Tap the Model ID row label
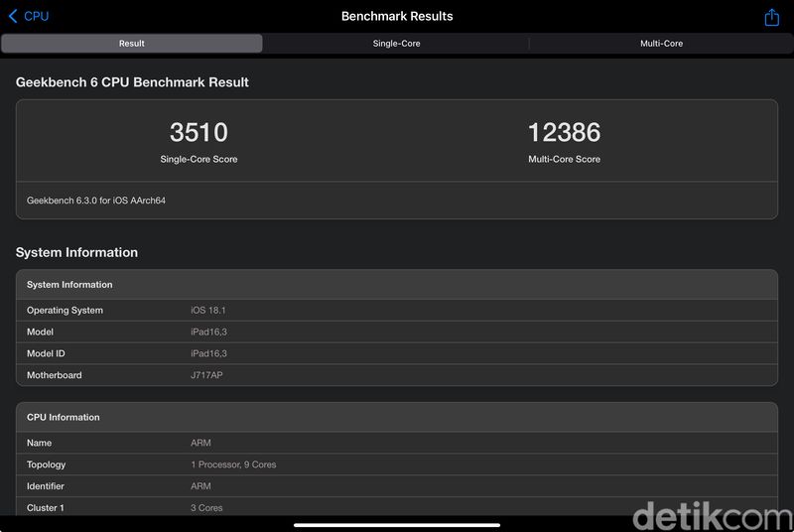 46,353
